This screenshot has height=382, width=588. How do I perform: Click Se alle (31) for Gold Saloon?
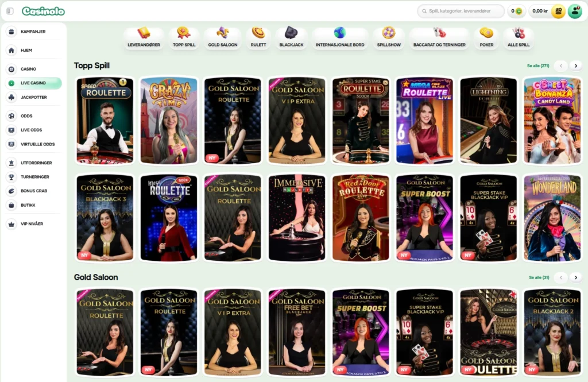[539, 277]
